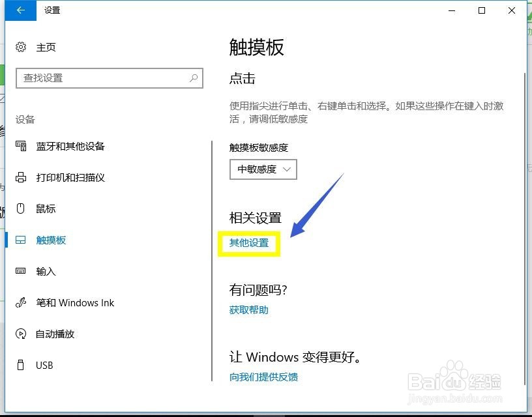The height and width of the screenshot is (417, 532).
Task: Select the autoplay icon beside 自动播放
Action: click(20, 334)
